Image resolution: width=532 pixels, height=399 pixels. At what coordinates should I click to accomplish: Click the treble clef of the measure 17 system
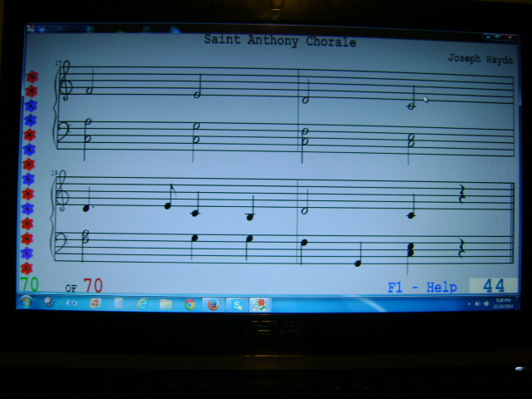coord(65,81)
